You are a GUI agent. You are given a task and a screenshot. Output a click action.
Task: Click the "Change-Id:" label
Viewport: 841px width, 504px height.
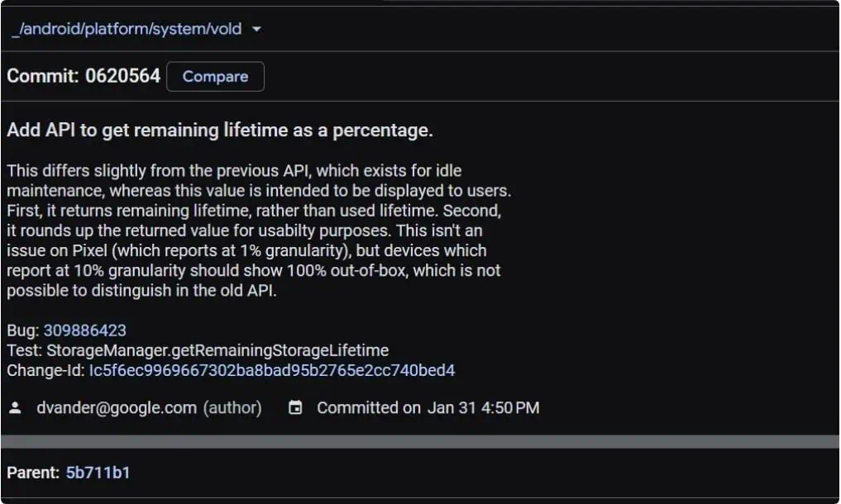pyautogui.click(x=45, y=370)
